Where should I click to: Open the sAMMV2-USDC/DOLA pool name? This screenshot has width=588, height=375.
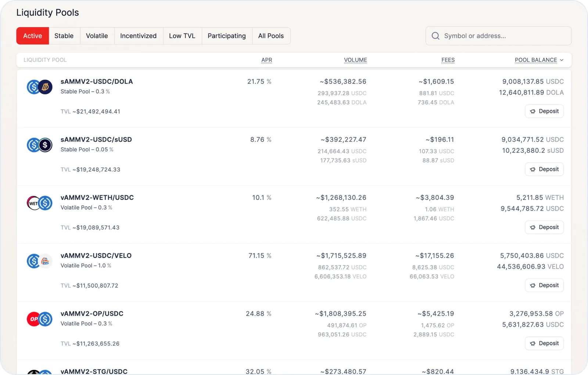pyautogui.click(x=97, y=82)
